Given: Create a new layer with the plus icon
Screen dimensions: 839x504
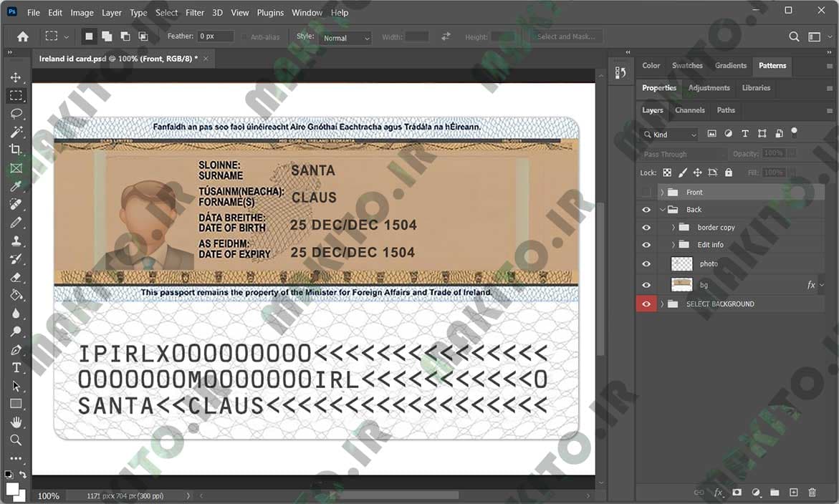Looking at the screenshot, I should click(x=794, y=493).
